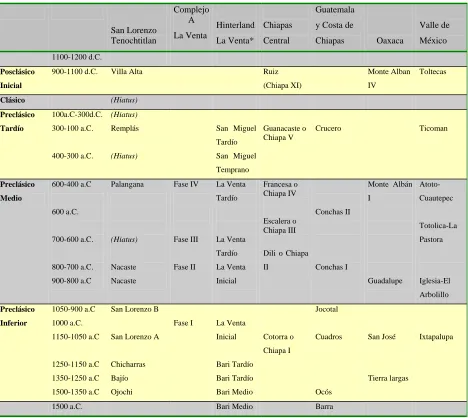Click the 'Hinterland La Venta*' column header
This screenshot has width=468, height=418.
(x=235, y=33)
